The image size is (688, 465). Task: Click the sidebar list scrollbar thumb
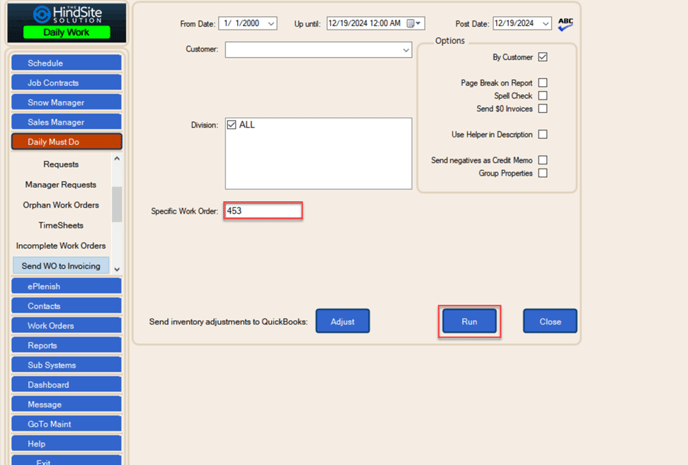click(117, 204)
